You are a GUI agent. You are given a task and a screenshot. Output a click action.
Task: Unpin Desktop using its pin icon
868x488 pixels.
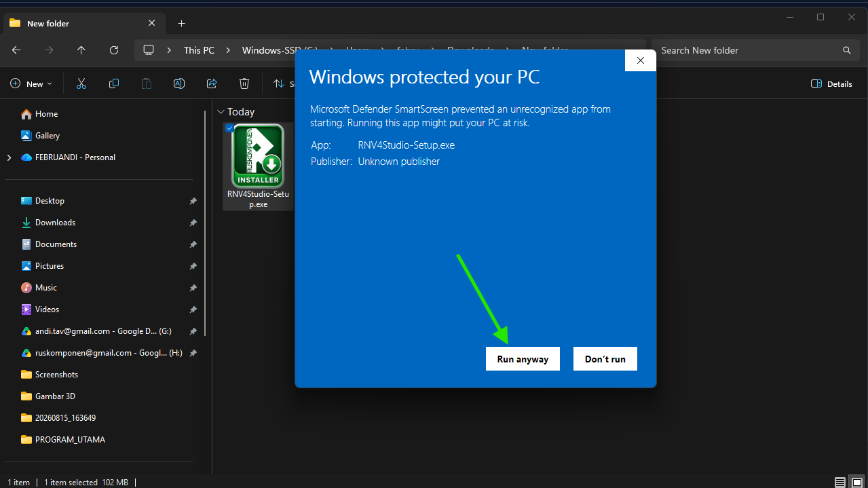tap(193, 202)
